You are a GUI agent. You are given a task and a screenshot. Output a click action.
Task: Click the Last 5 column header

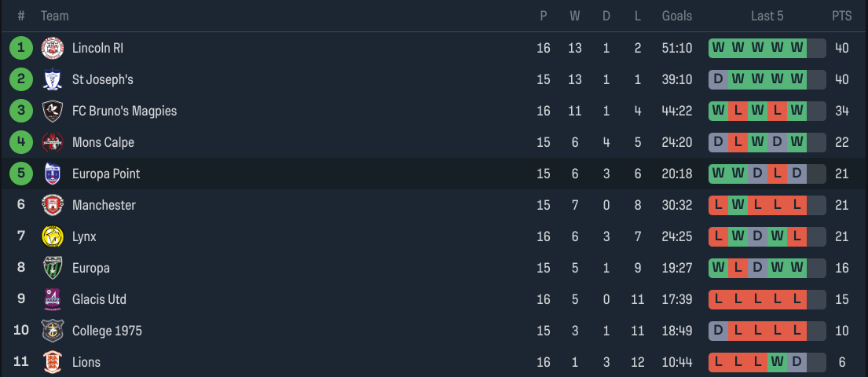click(x=767, y=16)
